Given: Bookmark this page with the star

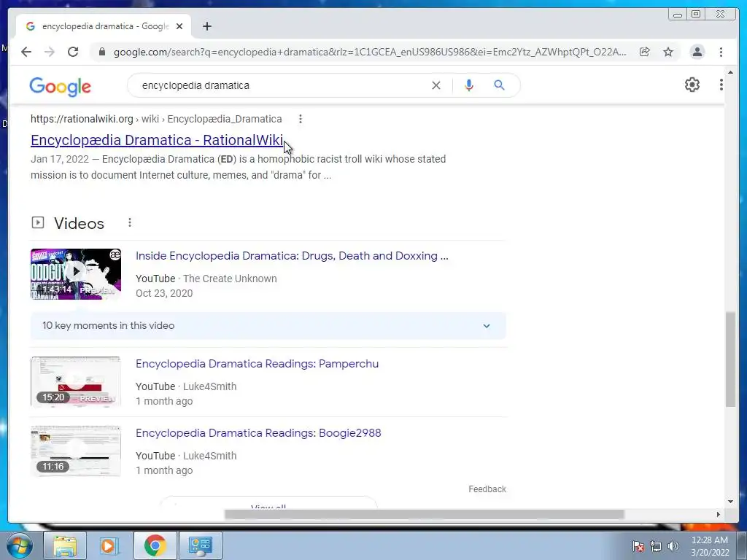Looking at the screenshot, I should click(x=668, y=52).
